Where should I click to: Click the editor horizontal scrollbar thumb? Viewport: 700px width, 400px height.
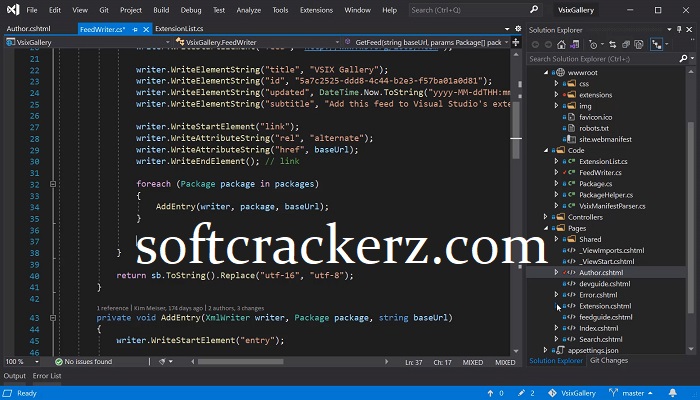coord(240,362)
